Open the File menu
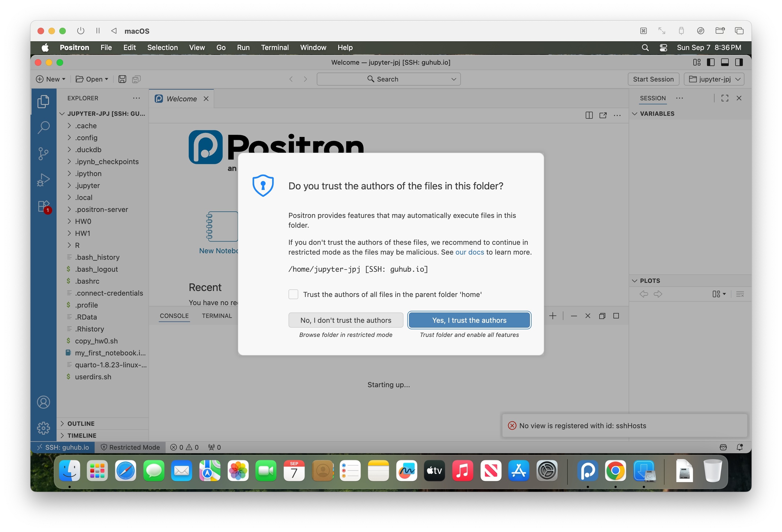Viewport: 782px width, 532px height. (x=106, y=48)
